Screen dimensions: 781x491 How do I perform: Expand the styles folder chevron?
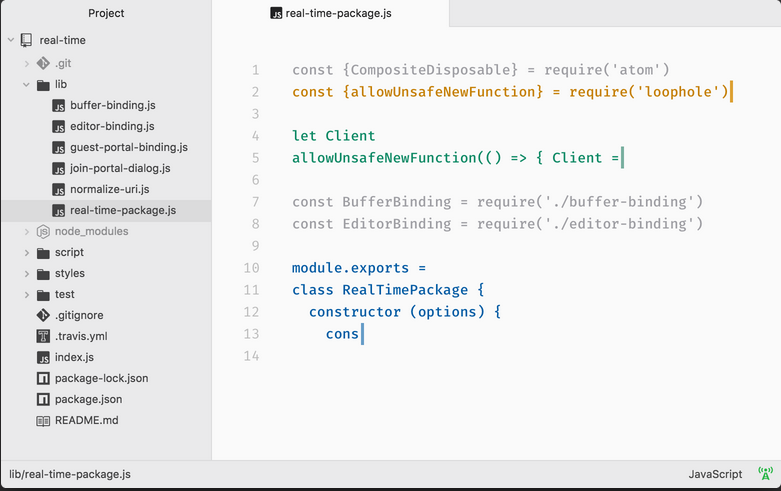click(27, 273)
